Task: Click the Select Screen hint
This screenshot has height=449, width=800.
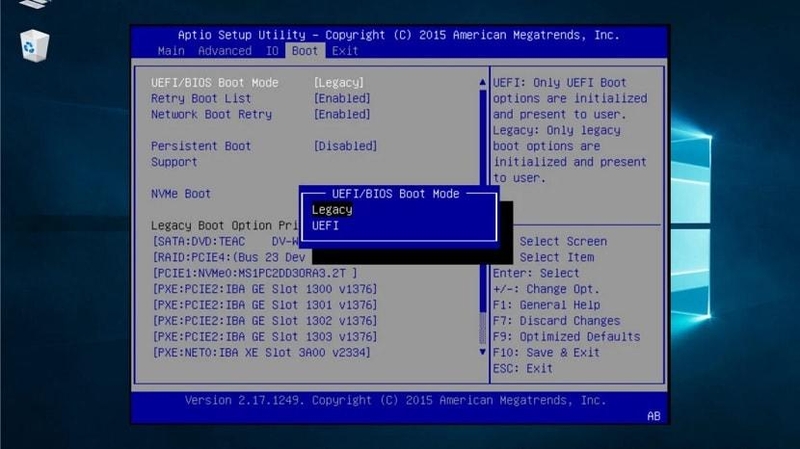Action: point(563,241)
